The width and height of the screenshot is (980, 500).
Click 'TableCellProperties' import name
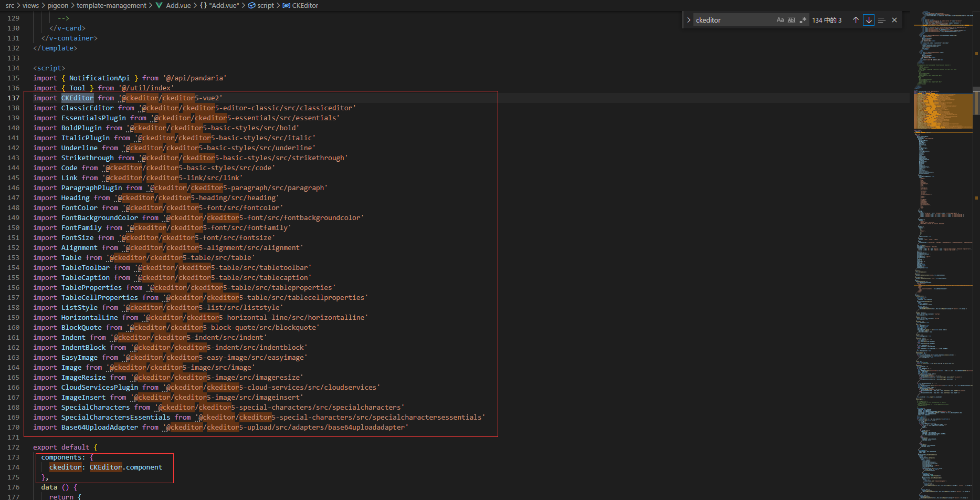click(x=100, y=297)
